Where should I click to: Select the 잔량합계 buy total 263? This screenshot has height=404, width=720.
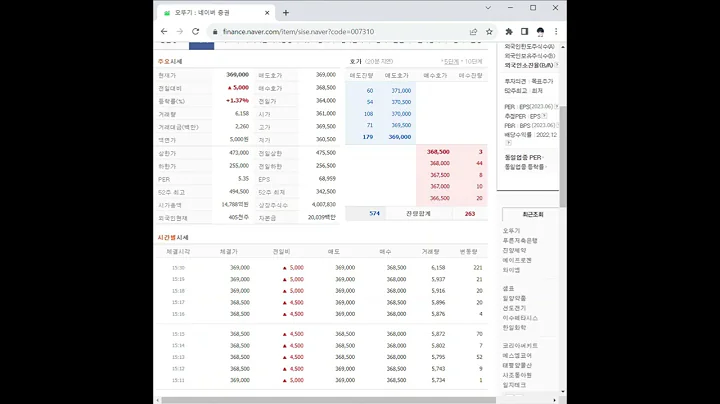point(470,213)
